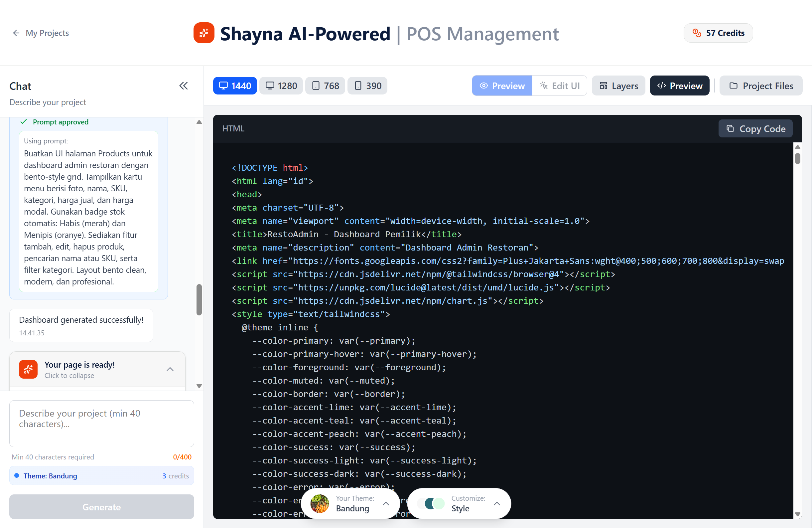Go back to My Projects
The height and width of the screenshot is (528, 812).
[41, 33]
